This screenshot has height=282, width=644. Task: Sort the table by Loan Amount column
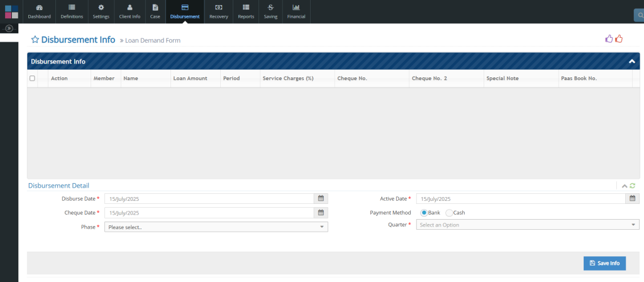(x=190, y=79)
